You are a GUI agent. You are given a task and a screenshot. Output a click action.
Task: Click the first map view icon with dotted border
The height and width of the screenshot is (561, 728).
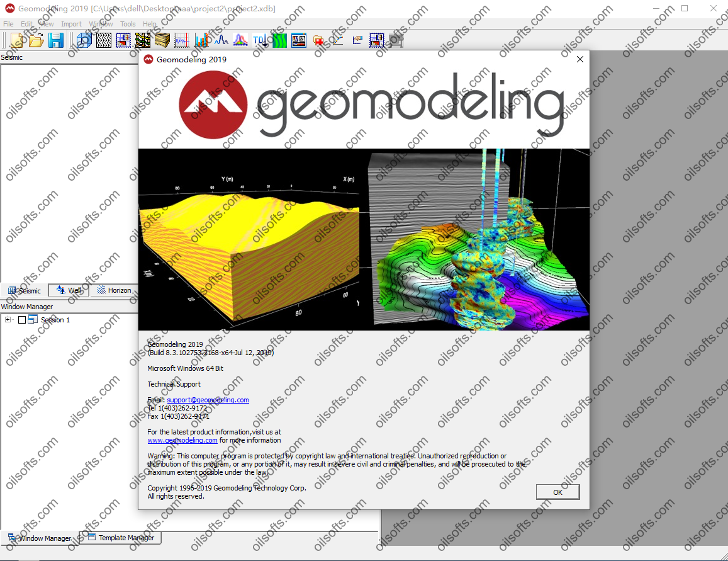coord(123,40)
